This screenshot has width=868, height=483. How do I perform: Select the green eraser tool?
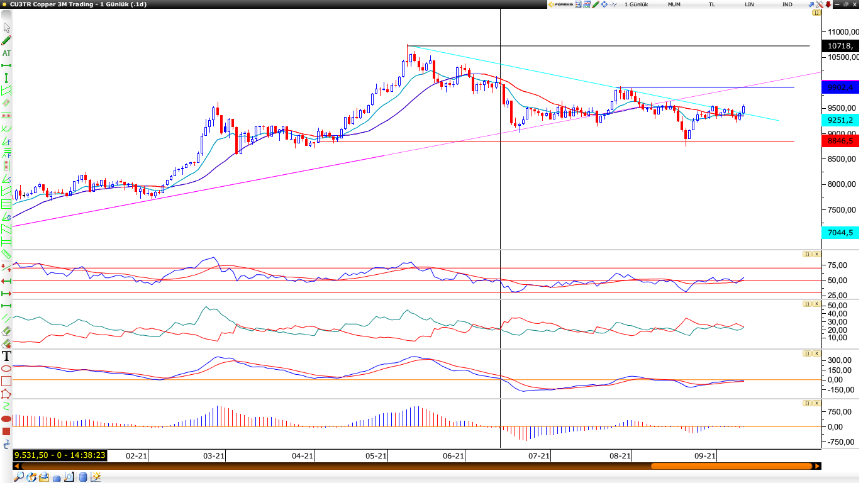coord(6,330)
